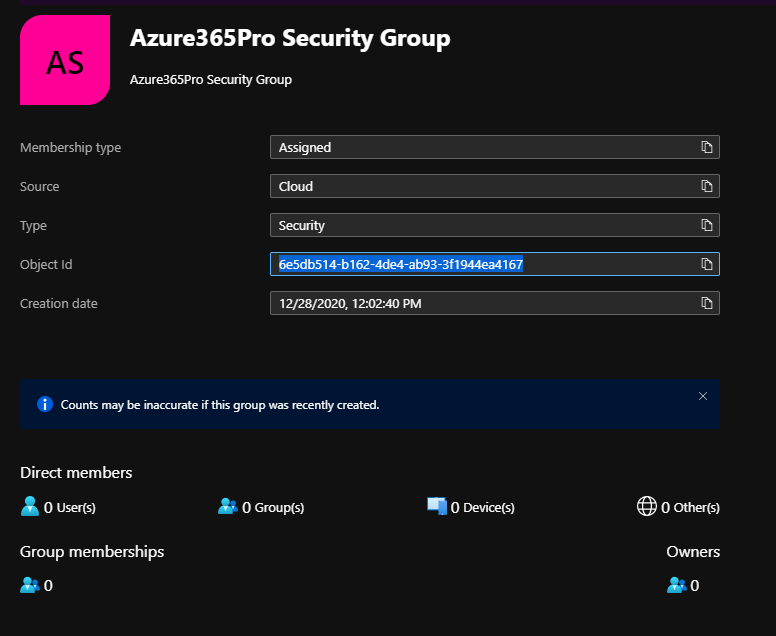Click the Creation date label
The width and height of the screenshot is (776, 636).
point(58,303)
